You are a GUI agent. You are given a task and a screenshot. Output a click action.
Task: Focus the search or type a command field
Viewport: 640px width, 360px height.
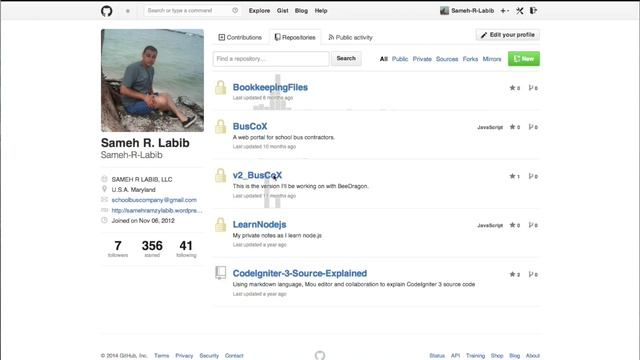coord(192,11)
